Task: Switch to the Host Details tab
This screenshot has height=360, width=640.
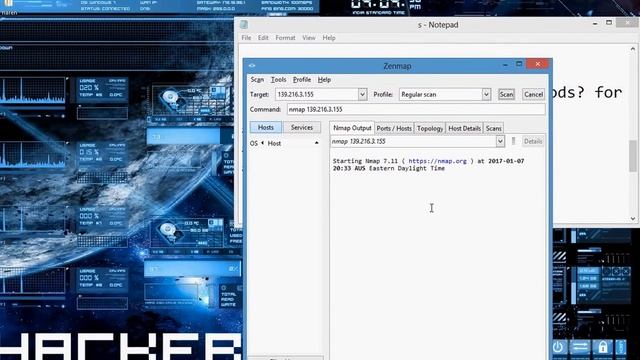Action: pos(464,128)
